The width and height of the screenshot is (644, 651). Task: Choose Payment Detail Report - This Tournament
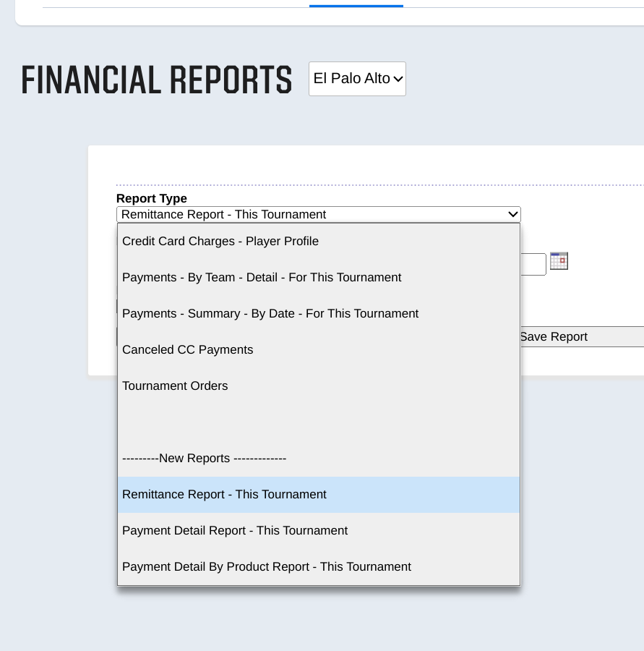235,531
